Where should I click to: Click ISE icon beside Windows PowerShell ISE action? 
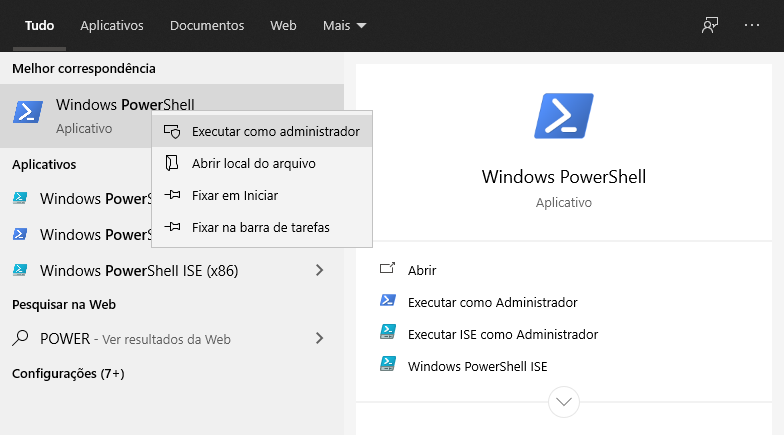coord(388,364)
